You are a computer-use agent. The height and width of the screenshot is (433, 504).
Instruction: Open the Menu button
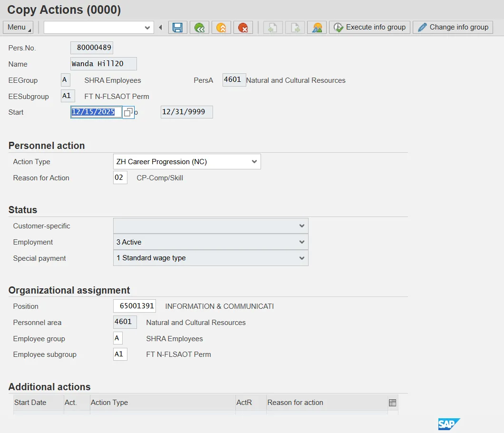coord(18,27)
